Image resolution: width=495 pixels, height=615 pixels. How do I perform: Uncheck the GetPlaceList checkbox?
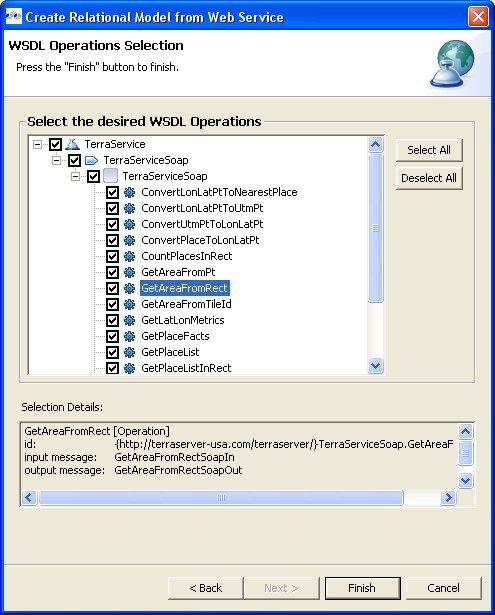pyautogui.click(x=112, y=352)
